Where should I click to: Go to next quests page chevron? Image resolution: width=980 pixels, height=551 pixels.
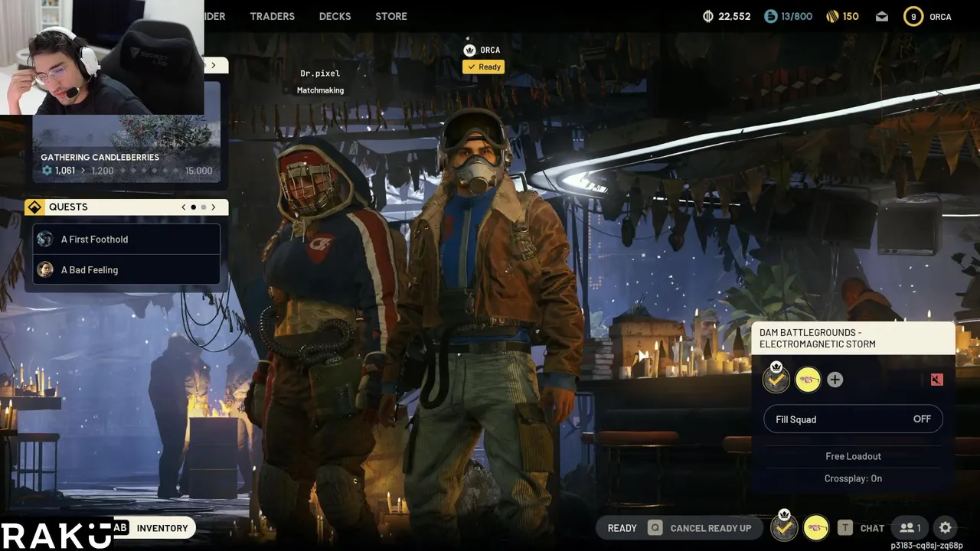(213, 207)
